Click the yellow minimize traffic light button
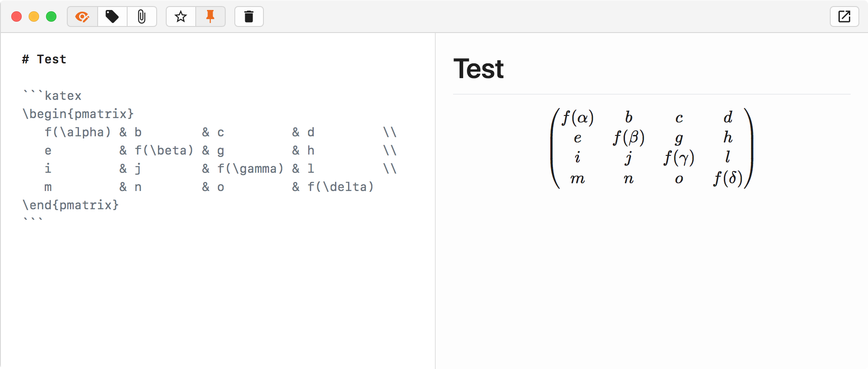Viewport: 868px width, 369px height. click(34, 16)
